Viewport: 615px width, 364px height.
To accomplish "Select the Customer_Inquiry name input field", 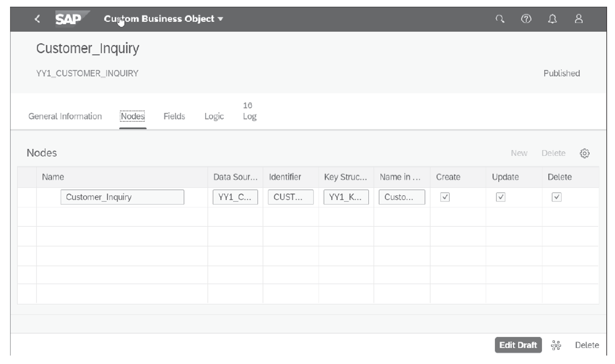I will (122, 197).
